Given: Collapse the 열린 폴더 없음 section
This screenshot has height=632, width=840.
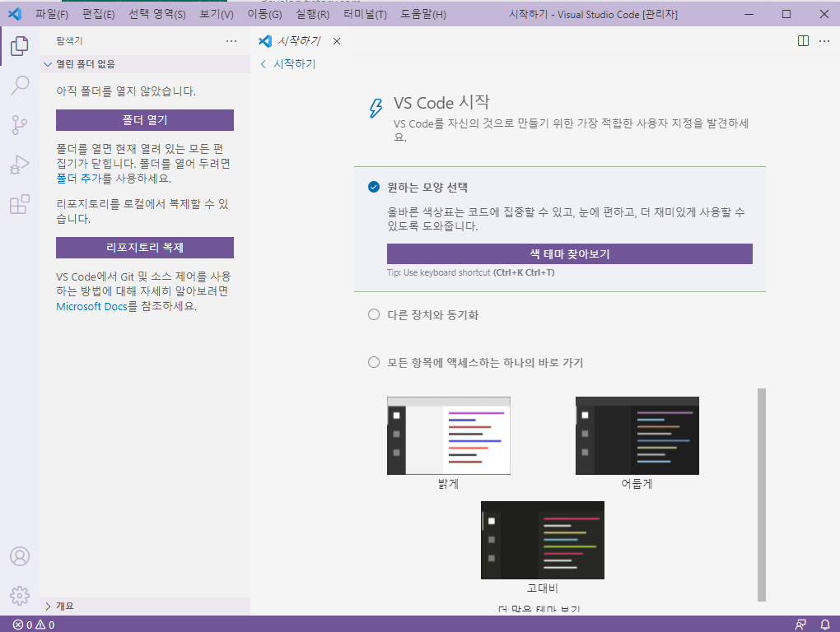Looking at the screenshot, I should point(145,64).
